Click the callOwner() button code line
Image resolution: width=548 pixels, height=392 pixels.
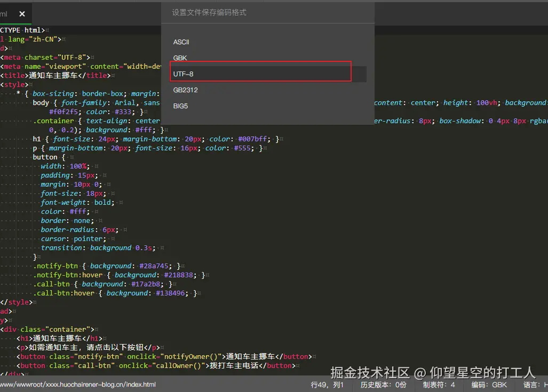click(156, 366)
